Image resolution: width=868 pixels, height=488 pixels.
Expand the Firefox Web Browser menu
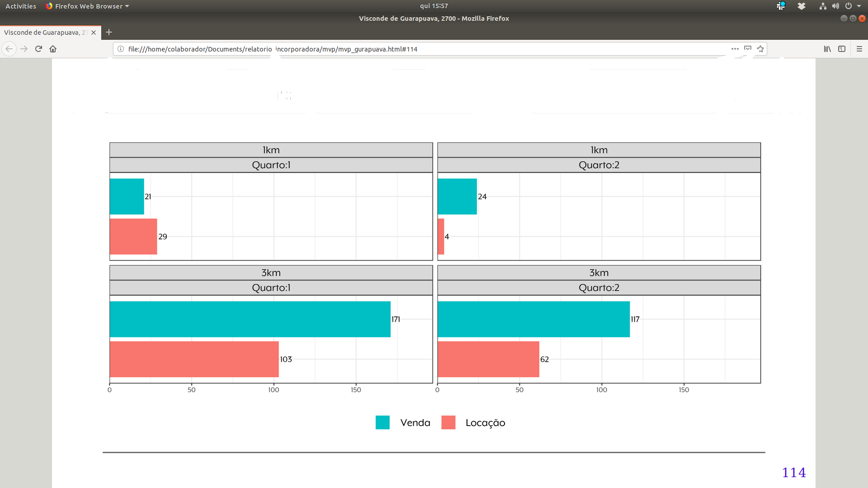87,6
